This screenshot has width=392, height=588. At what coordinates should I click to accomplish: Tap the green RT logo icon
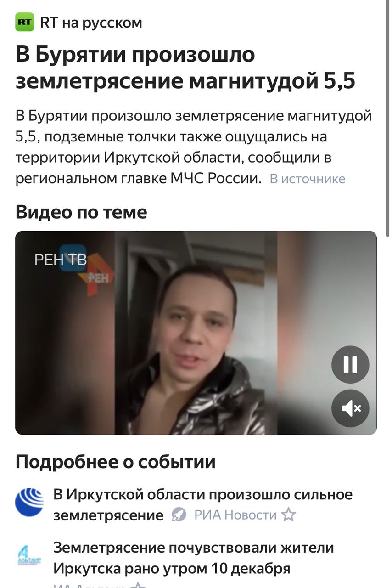(25, 22)
